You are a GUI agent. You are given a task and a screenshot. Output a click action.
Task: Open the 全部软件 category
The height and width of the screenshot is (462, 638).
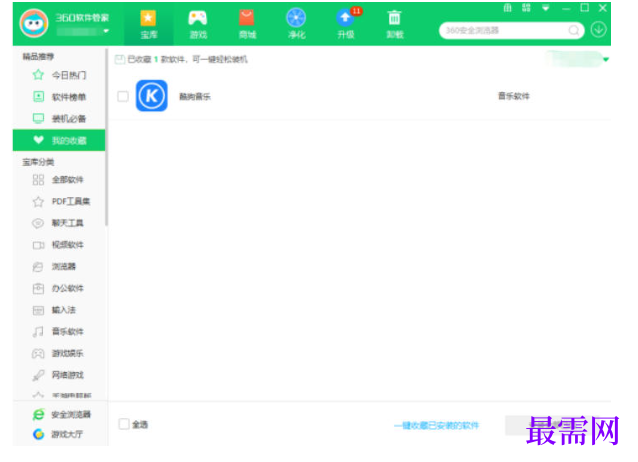pos(59,180)
